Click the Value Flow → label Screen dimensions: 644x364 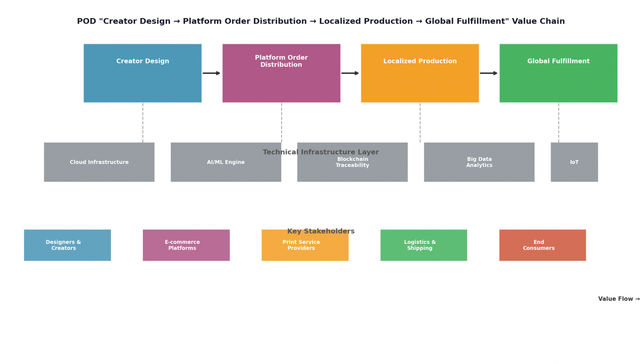tap(619, 299)
